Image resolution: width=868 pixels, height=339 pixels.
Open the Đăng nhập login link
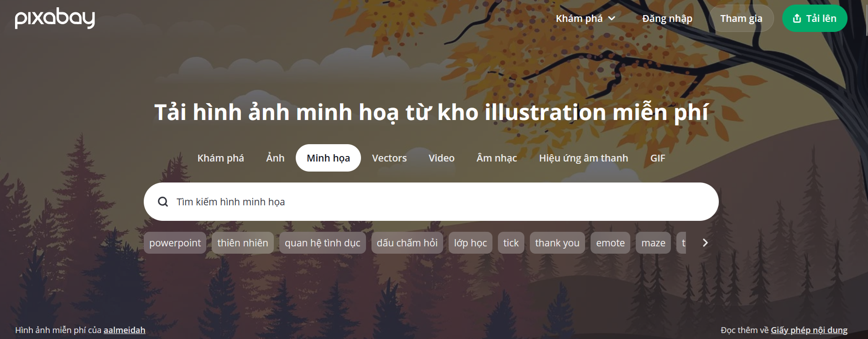click(667, 18)
